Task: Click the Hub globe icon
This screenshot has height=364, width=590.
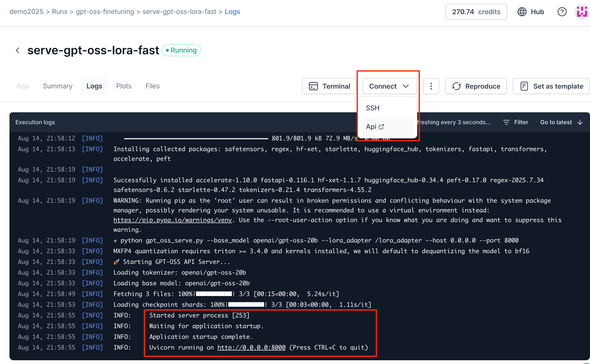Action: tap(522, 12)
